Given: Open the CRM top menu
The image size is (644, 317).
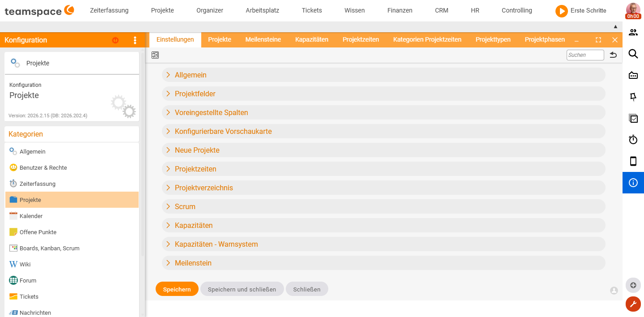Looking at the screenshot, I should [442, 10].
